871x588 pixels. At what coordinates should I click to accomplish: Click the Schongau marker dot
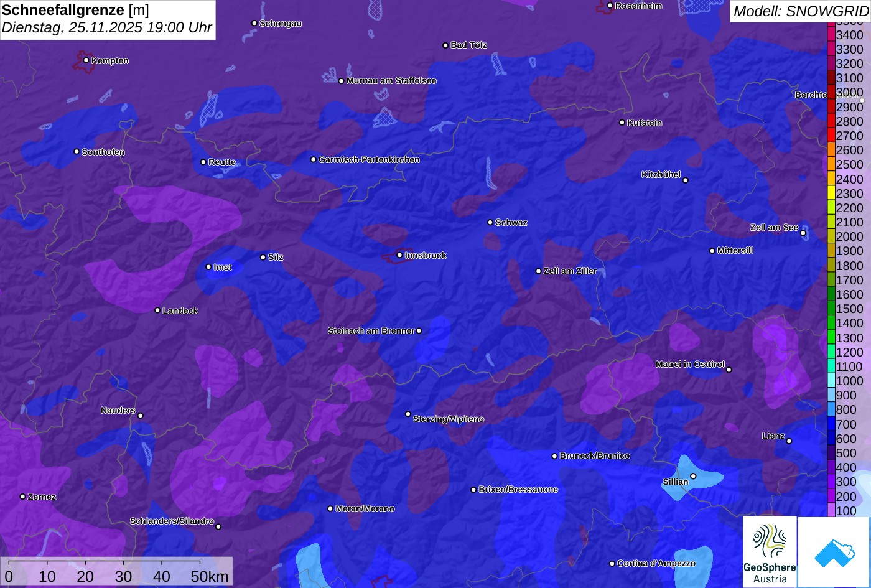pyautogui.click(x=254, y=23)
